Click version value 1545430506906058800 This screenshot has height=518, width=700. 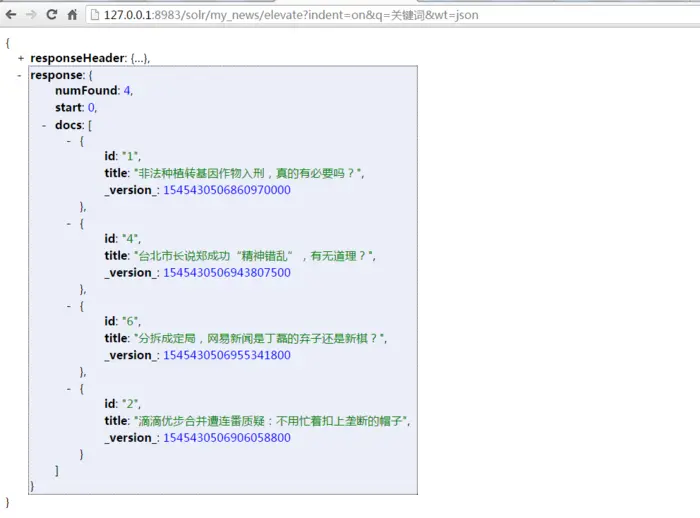227,438
